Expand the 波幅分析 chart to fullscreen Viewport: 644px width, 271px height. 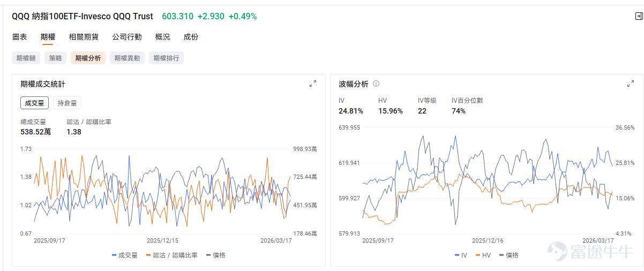tap(631, 84)
